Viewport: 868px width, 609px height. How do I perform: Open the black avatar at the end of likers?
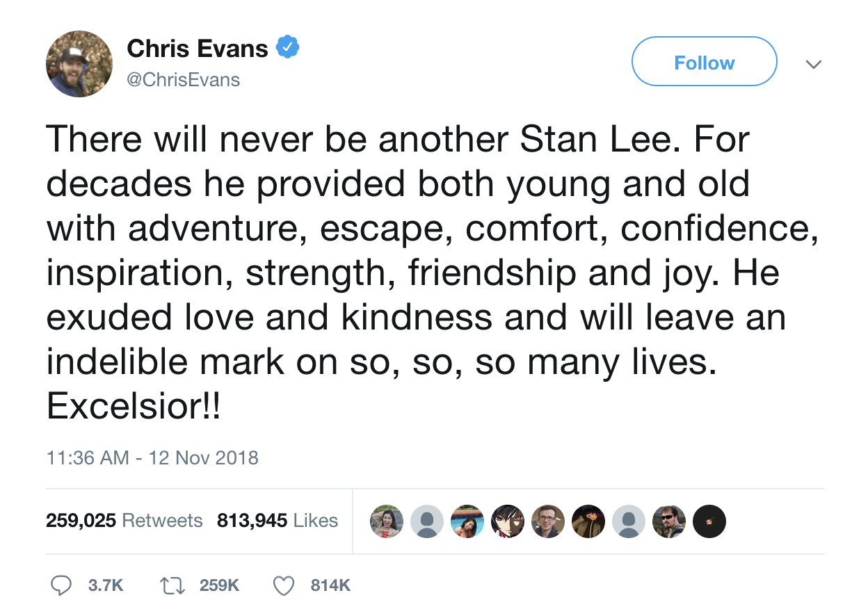click(x=709, y=521)
